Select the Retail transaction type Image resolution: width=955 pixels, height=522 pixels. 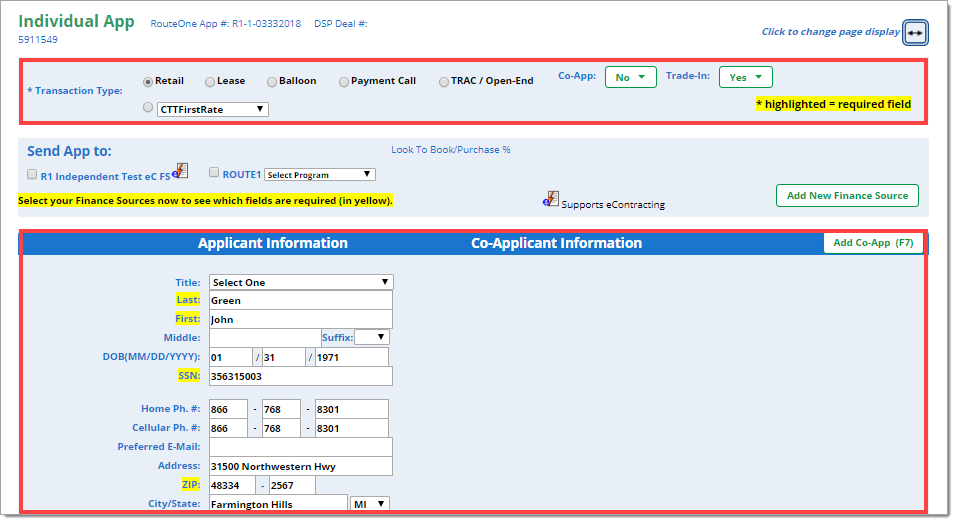coord(148,82)
